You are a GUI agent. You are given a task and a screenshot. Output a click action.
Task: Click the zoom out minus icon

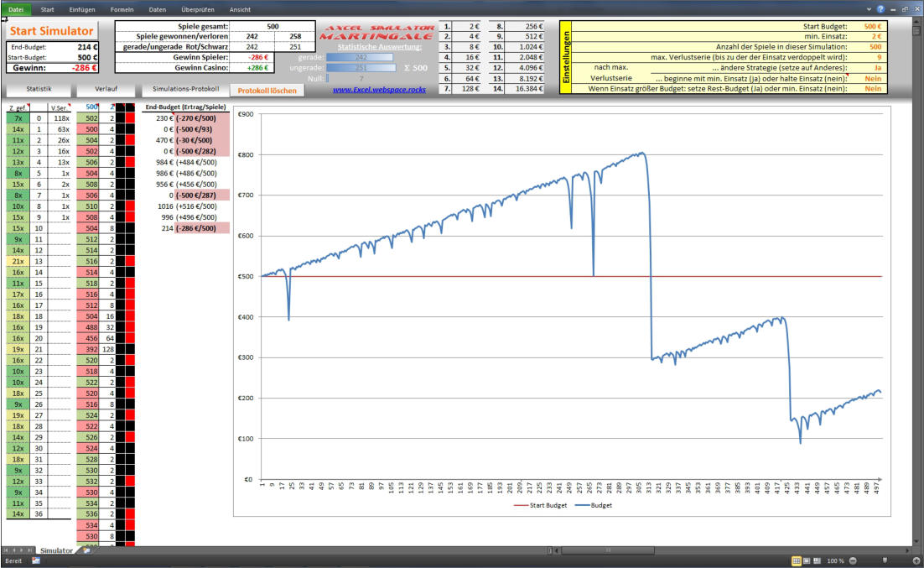tap(853, 560)
